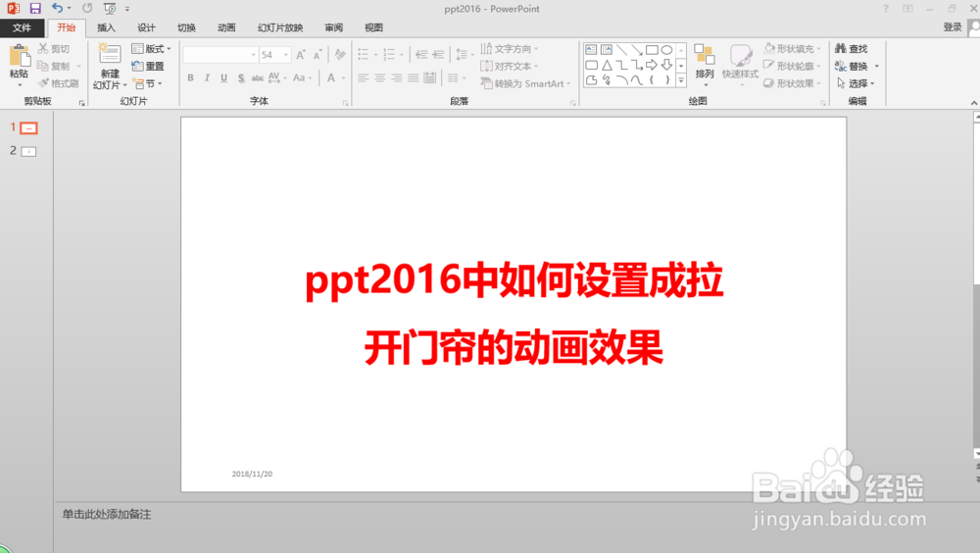980x553 pixels.
Task: Start slideshow from beginning icon
Action: (110, 9)
